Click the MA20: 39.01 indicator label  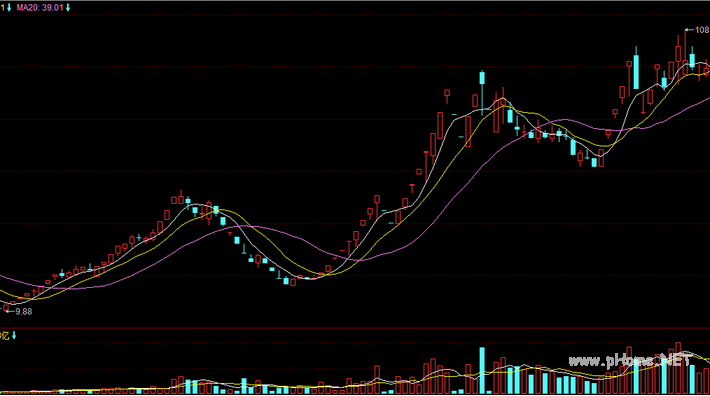(x=40, y=7)
